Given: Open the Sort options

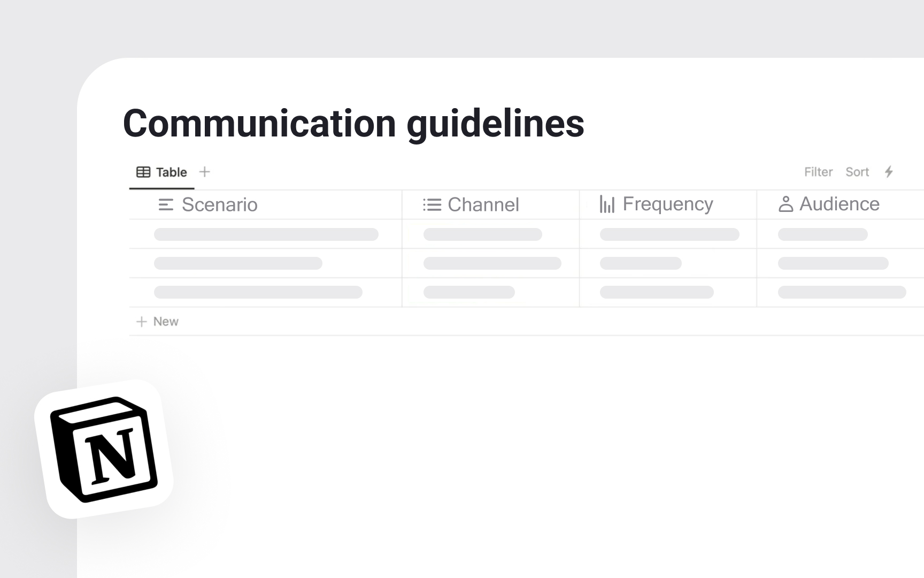Looking at the screenshot, I should (x=857, y=172).
